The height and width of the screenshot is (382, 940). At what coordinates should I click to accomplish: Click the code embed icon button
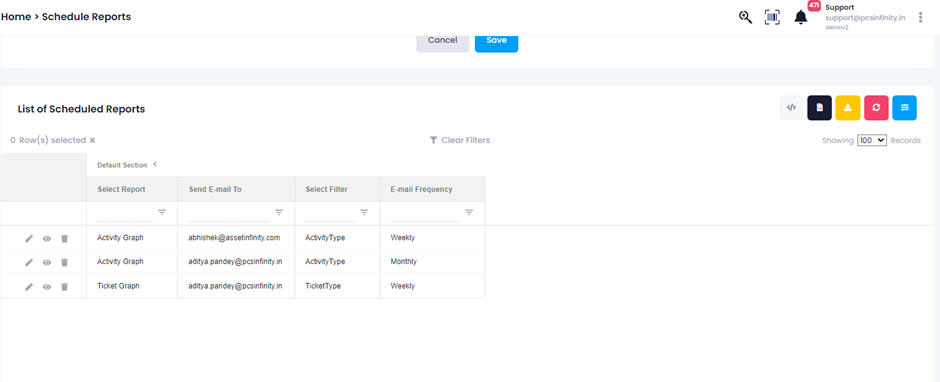point(791,108)
